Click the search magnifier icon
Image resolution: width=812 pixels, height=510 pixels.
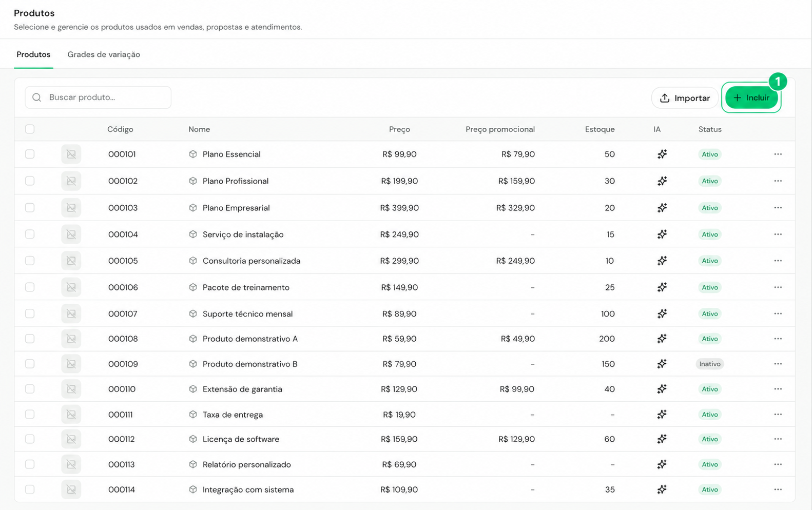pos(37,97)
